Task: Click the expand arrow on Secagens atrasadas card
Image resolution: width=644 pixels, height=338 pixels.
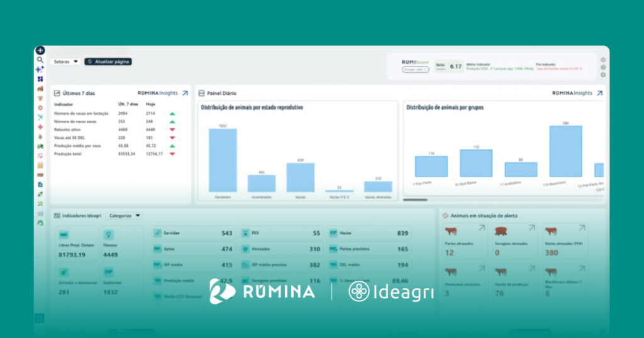Action: (533, 229)
